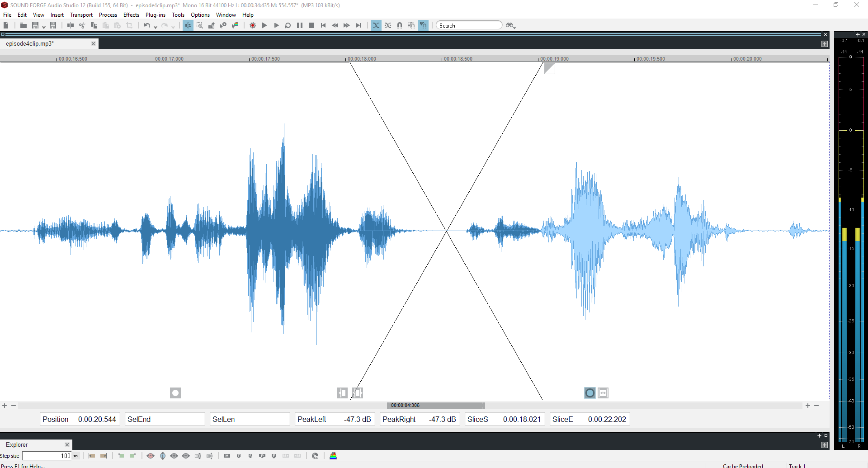
Task: Toggle the magnet snapping button
Action: [400, 25]
